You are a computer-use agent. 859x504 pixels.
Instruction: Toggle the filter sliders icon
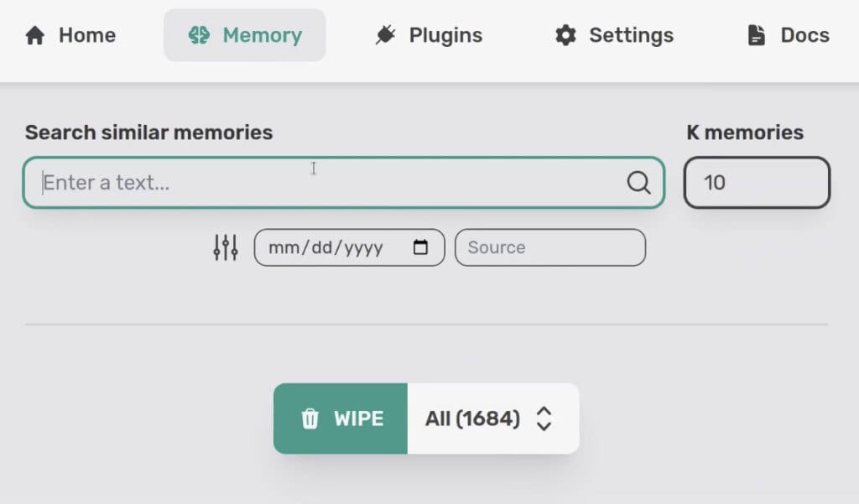pyautogui.click(x=226, y=247)
